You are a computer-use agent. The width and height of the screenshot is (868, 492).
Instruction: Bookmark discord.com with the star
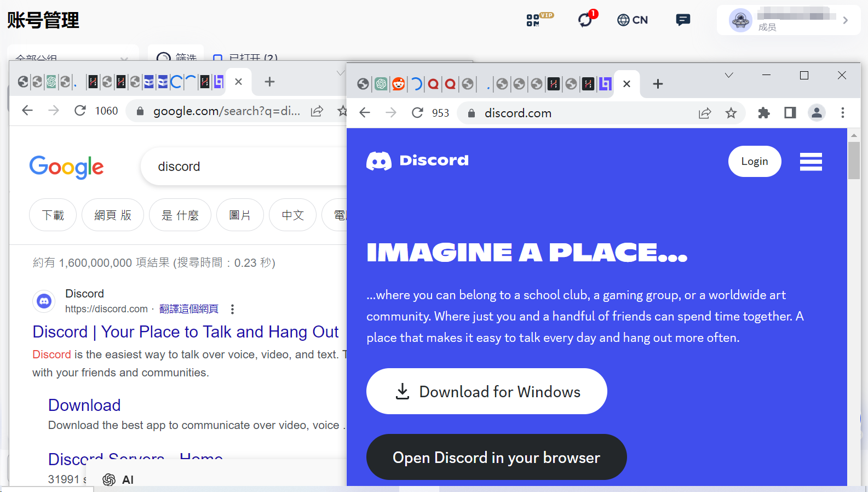[731, 113]
